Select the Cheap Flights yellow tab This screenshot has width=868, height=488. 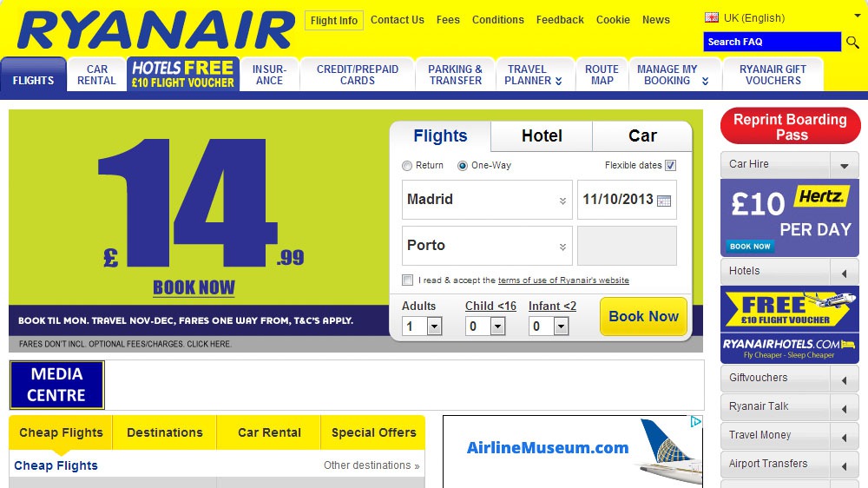click(x=61, y=432)
